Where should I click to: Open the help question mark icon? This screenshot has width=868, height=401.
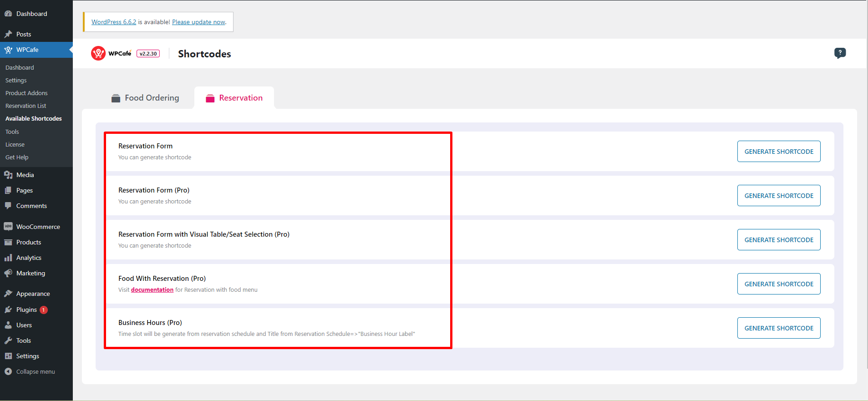pyautogui.click(x=840, y=53)
